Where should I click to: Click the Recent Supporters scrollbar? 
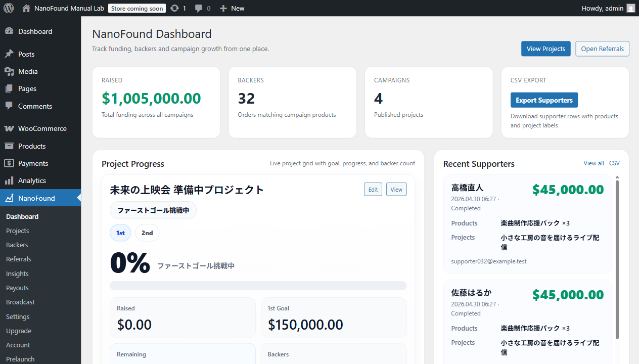point(617,259)
